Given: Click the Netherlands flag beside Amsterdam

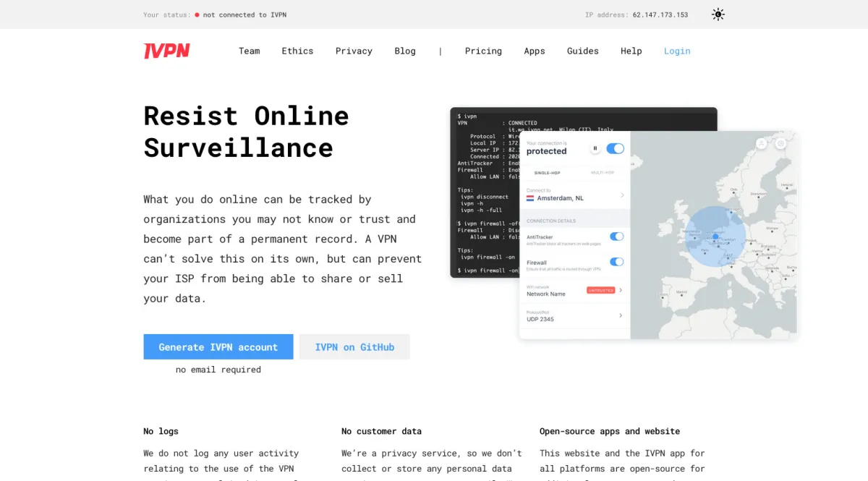Looking at the screenshot, I should coord(530,197).
